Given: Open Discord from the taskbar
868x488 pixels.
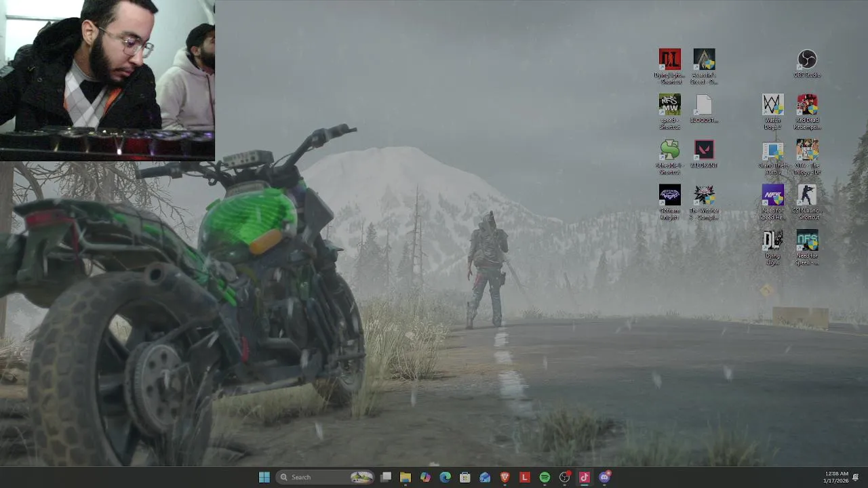Looking at the screenshot, I should 604,477.
